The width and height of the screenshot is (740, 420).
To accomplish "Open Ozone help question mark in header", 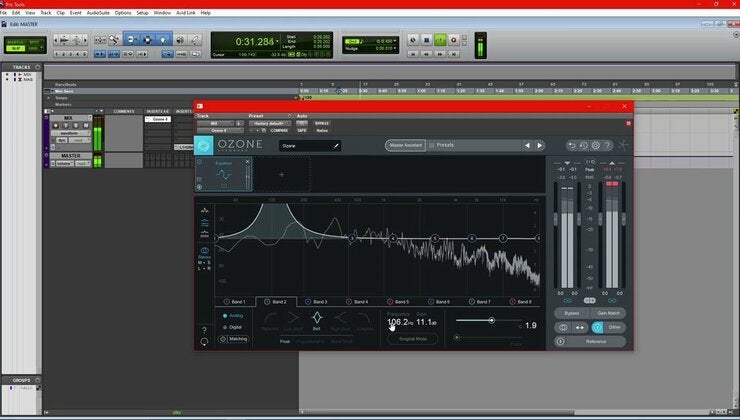I will pyautogui.click(x=607, y=145).
